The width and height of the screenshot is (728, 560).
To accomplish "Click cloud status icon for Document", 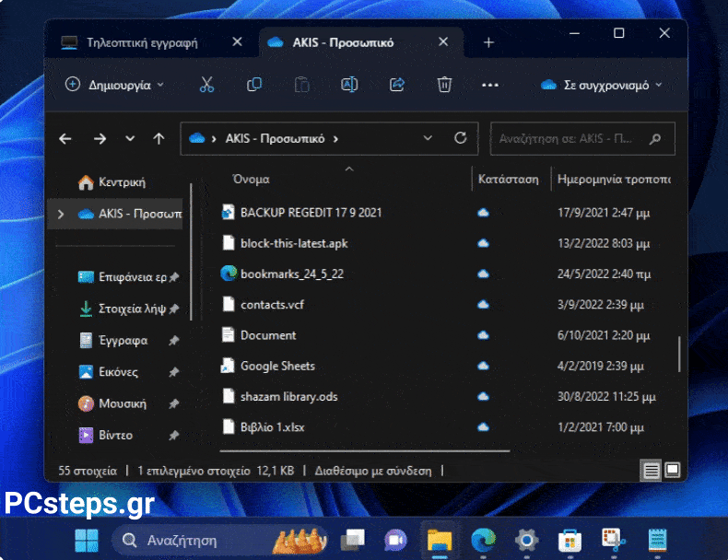I will [483, 335].
